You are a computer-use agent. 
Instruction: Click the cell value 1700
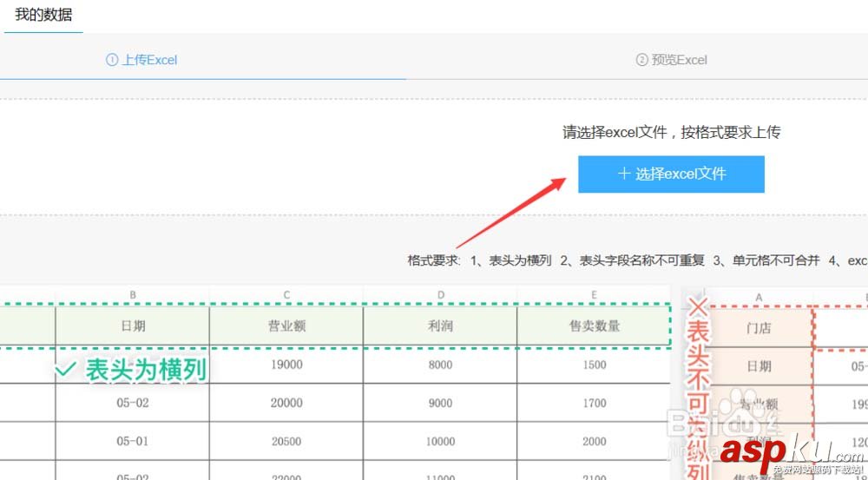594,403
